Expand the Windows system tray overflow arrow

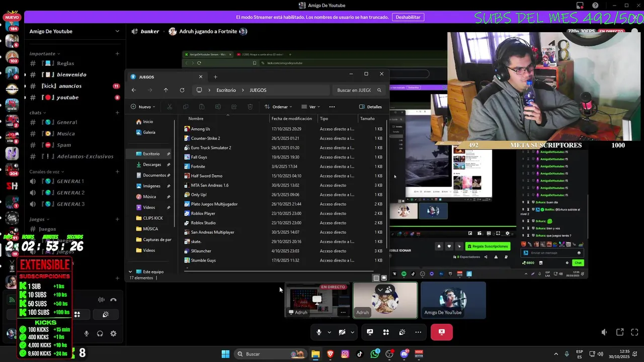tap(556, 354)
